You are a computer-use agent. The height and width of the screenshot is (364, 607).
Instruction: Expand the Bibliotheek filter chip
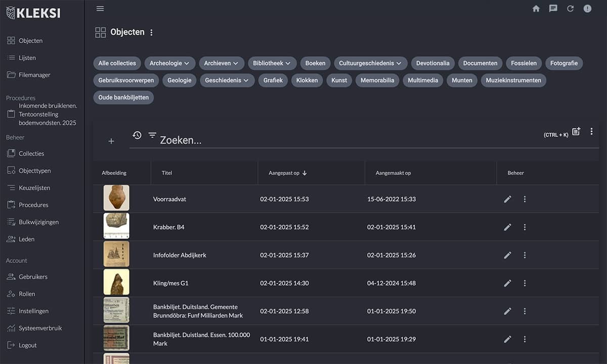click(272, 63)
